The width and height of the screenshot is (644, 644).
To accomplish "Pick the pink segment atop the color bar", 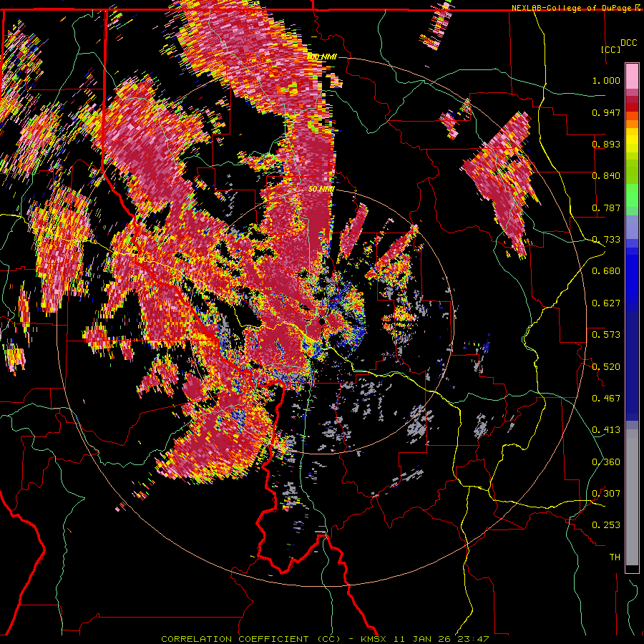I will coord(632,77).
